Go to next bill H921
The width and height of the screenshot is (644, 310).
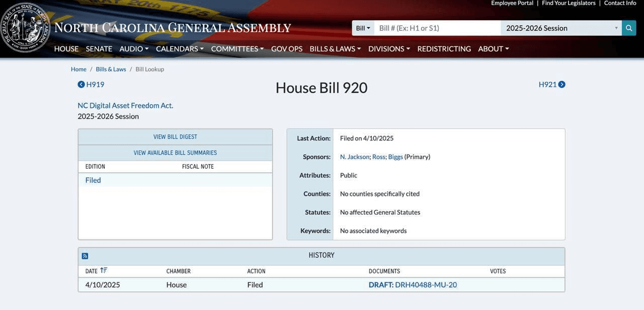tap(552, 84)
